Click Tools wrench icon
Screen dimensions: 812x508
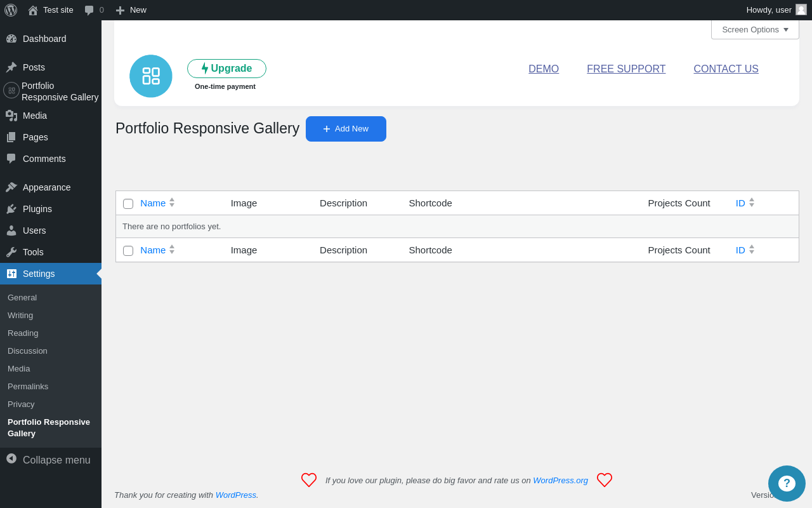[x=11, y=252]
